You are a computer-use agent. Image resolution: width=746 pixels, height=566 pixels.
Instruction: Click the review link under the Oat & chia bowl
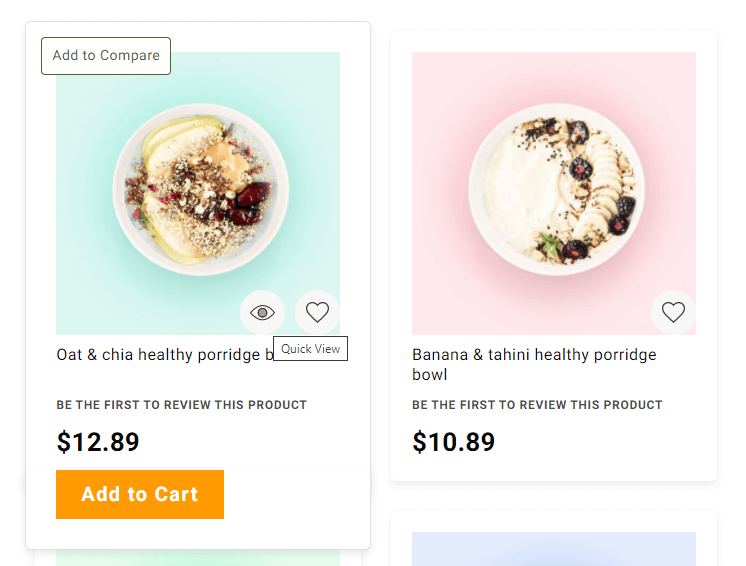(181, 405)
